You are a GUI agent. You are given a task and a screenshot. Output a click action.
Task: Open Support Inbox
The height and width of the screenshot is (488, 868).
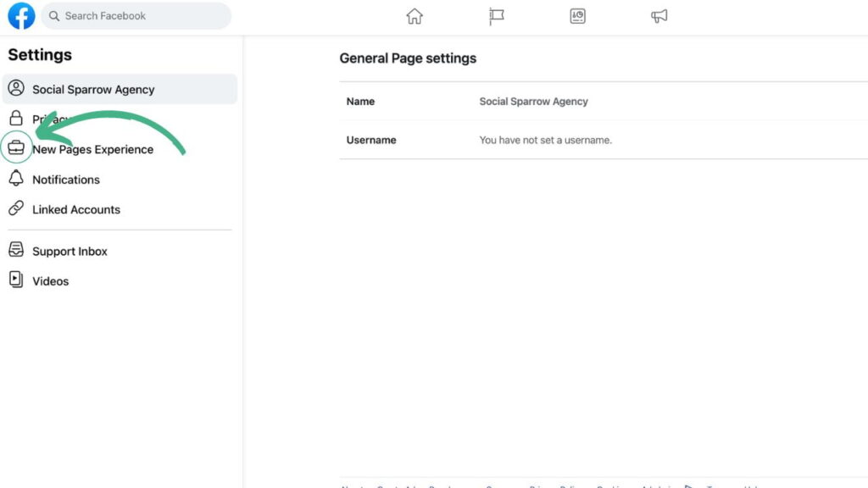point(120,251)
